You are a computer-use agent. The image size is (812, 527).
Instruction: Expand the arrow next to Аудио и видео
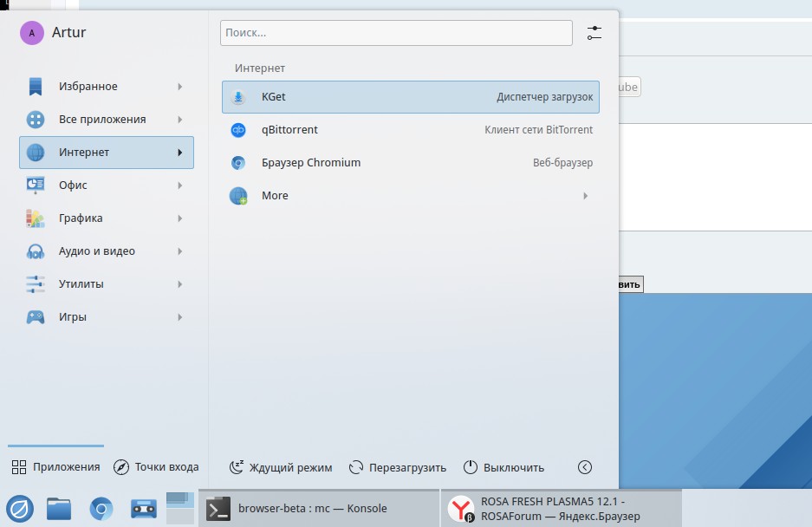pos(179,251)
